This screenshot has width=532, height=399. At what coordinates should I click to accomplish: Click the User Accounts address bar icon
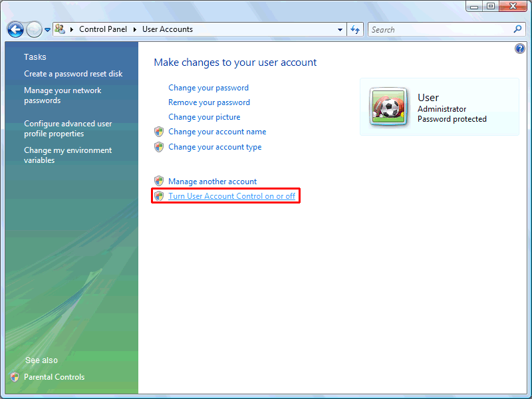60,29
